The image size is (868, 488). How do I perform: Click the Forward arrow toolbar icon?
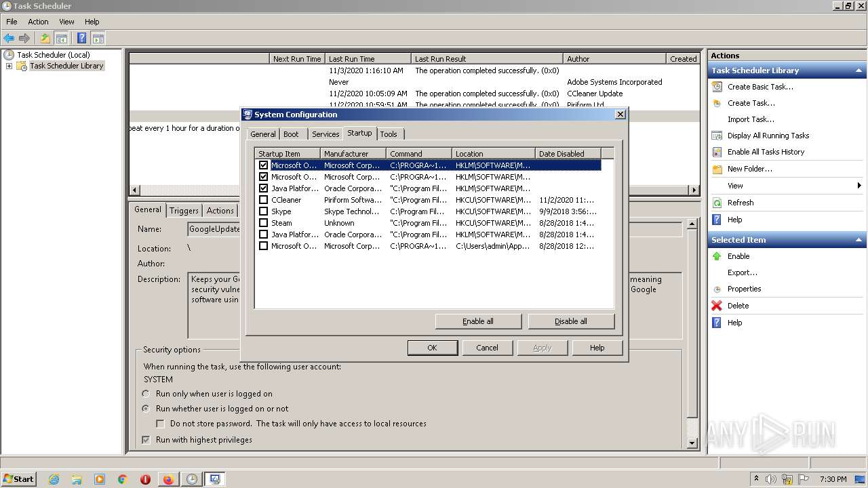(24, 39)
